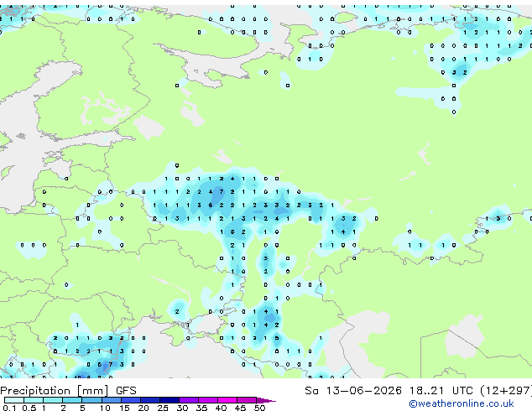Pick the 25–30 mm legend color swatch
The image size is (532, 411).
coord(169,400)
